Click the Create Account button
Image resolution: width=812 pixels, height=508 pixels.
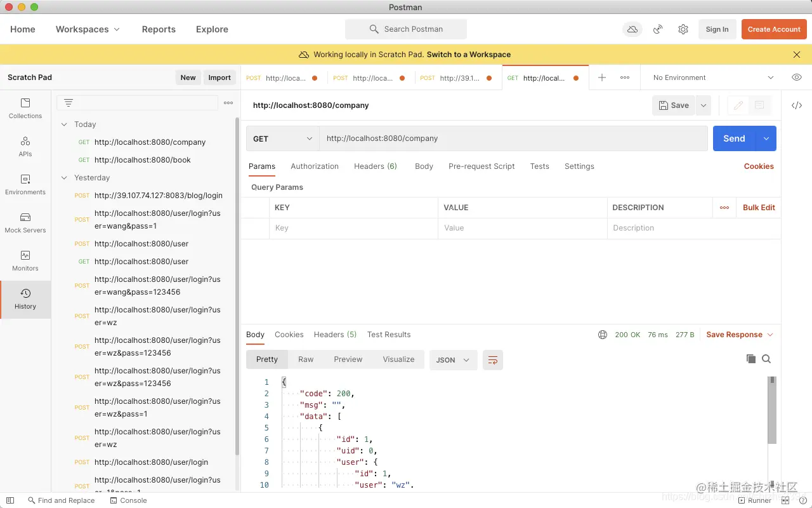tap(774, 29)
